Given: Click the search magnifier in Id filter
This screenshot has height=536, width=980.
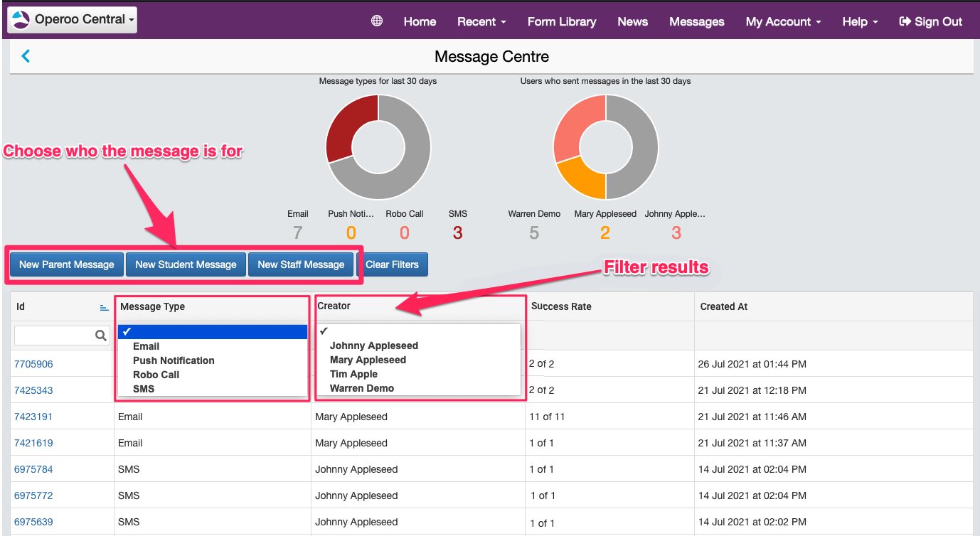Looking at the screenshot, I should click(101, 336).
